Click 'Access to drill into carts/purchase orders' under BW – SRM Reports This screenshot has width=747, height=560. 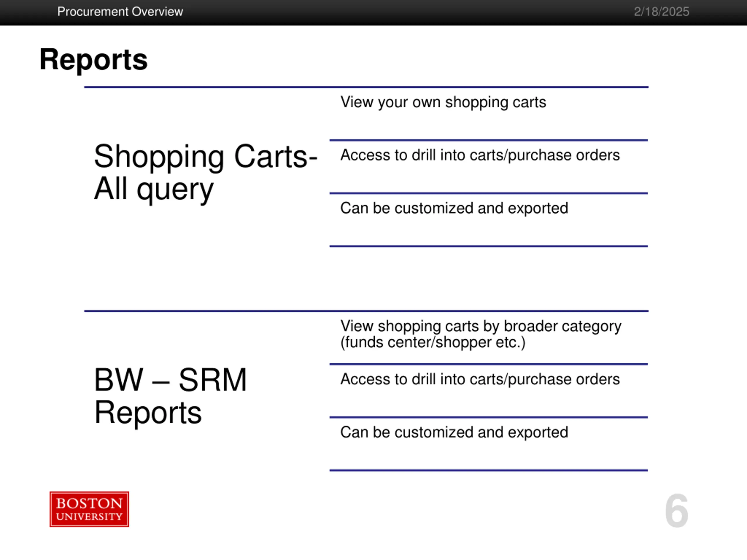tap(480, 379)
